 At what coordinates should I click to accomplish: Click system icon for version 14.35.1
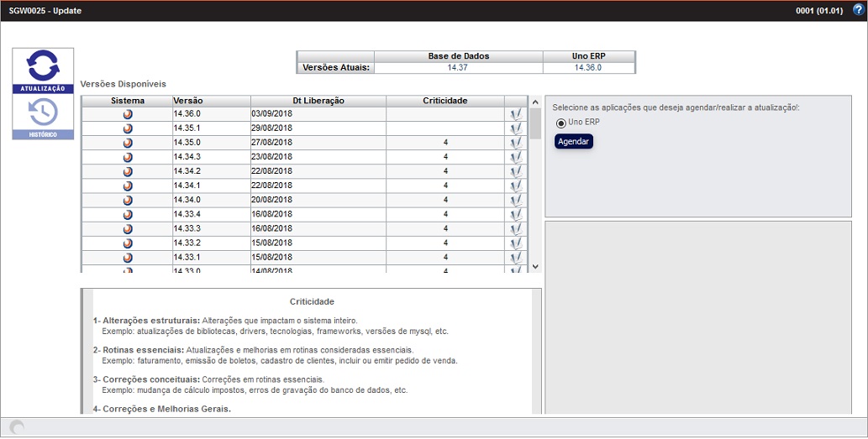click(x=128, y=128)
